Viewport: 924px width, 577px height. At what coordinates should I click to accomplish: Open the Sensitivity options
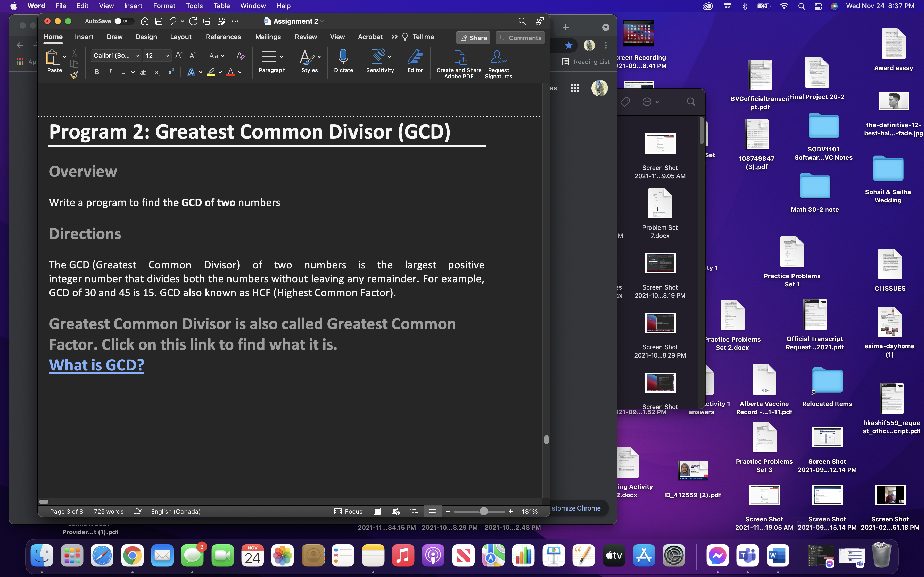(x=379, y=61)
